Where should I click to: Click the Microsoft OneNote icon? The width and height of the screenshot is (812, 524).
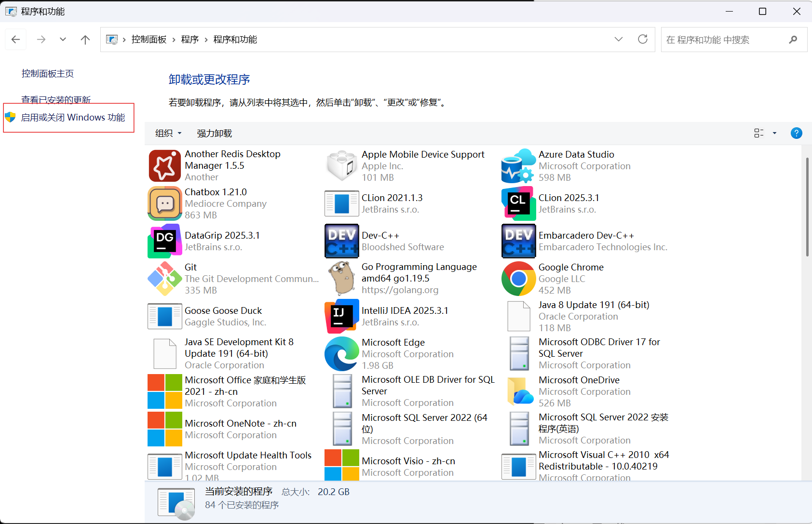(x=165, y=429)
